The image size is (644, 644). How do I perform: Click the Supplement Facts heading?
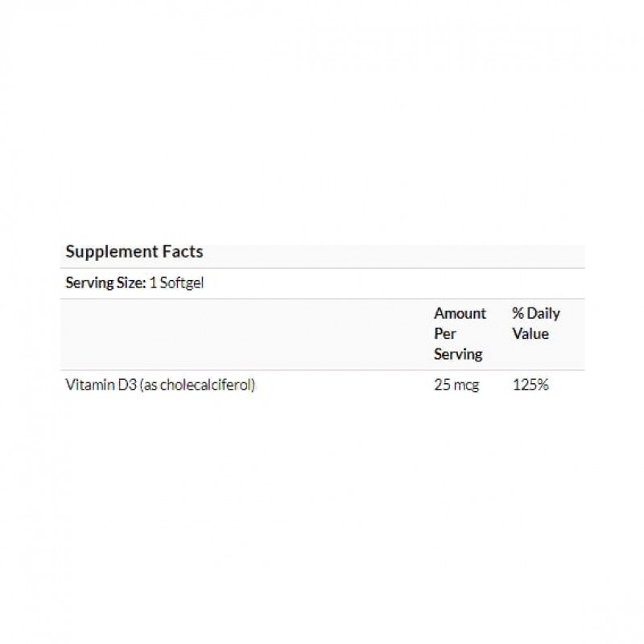(134, 252)
